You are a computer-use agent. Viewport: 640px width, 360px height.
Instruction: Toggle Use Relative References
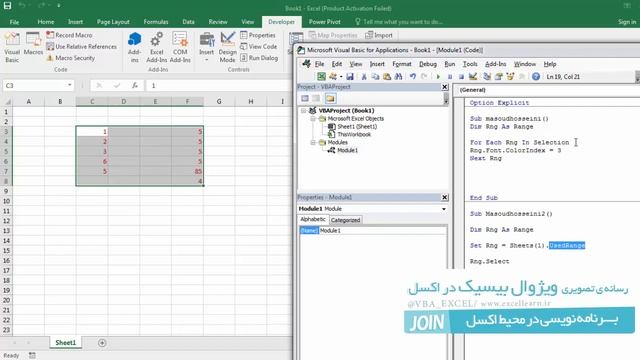point(82,47)
